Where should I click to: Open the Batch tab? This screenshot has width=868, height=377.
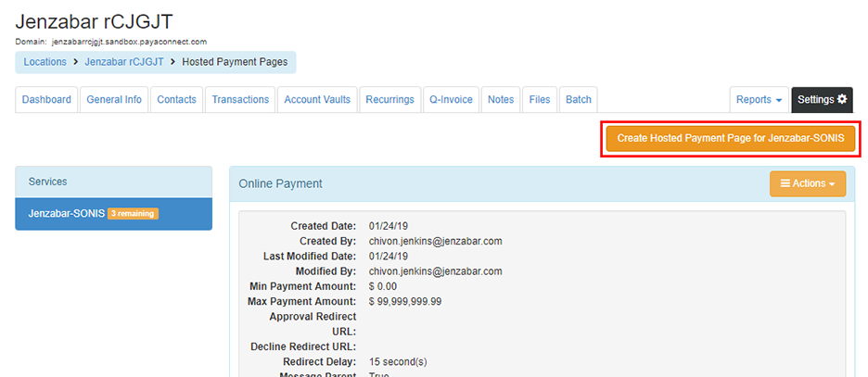click(579, 99)
